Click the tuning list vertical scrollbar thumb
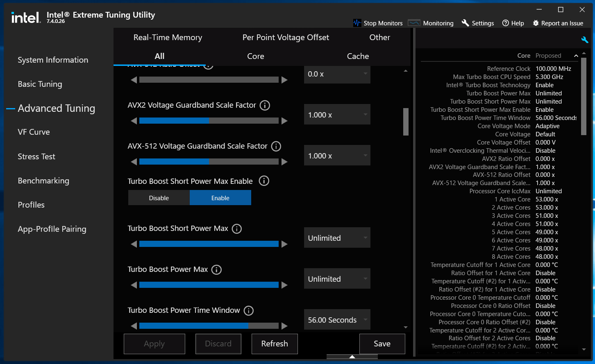Screen dimensions: 595x364 click(406, 122)
